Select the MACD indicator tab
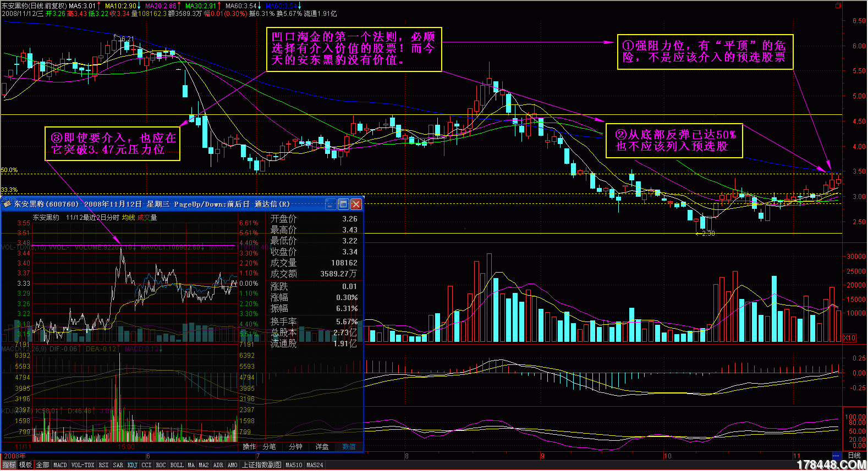The width and height of the screenshot is (868, 471). [60, 465]
